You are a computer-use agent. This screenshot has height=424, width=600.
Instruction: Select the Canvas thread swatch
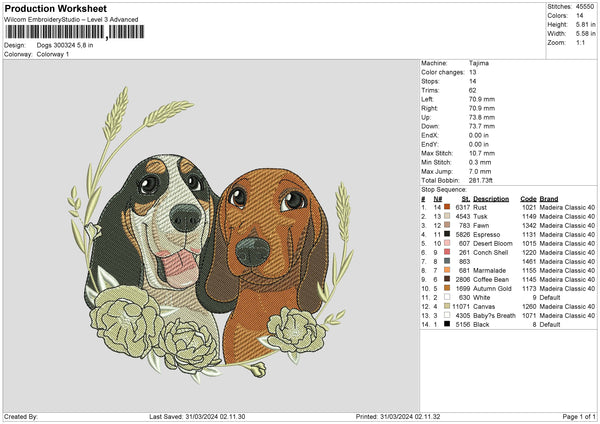pos(447,306)
